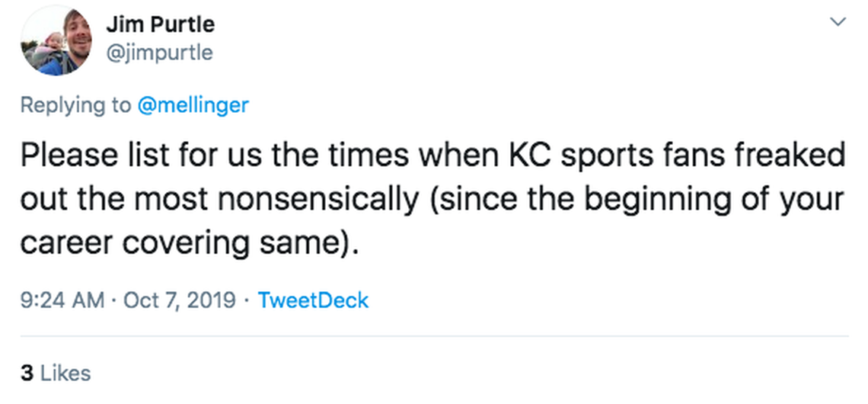Image resolution: width=868 pixels, height=404 pixels.
Task: Expand the downward caret beside the author
Action: [838, 22]
